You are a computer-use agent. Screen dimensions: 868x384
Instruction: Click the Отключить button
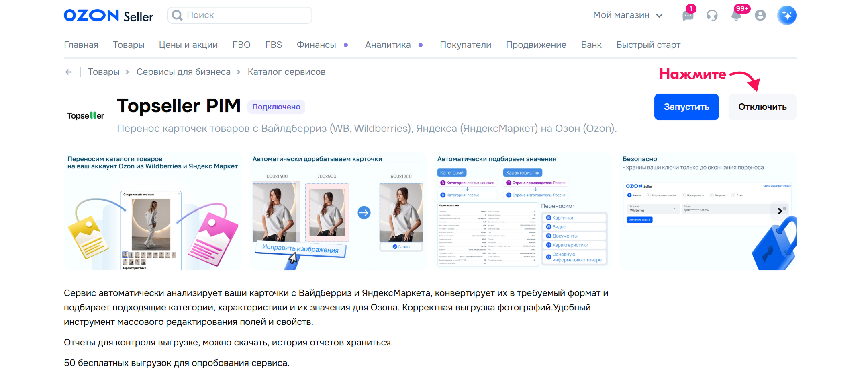762,107
